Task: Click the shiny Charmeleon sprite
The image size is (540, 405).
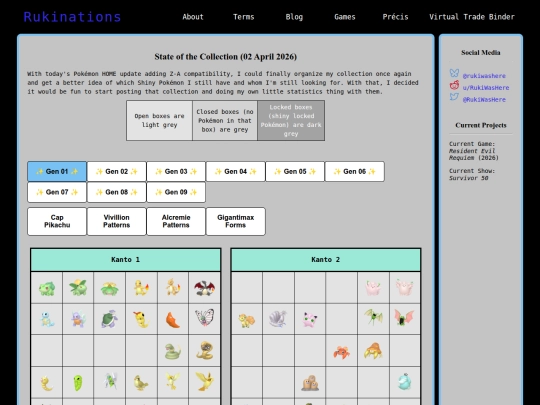Action: click(x=173, y=287)
